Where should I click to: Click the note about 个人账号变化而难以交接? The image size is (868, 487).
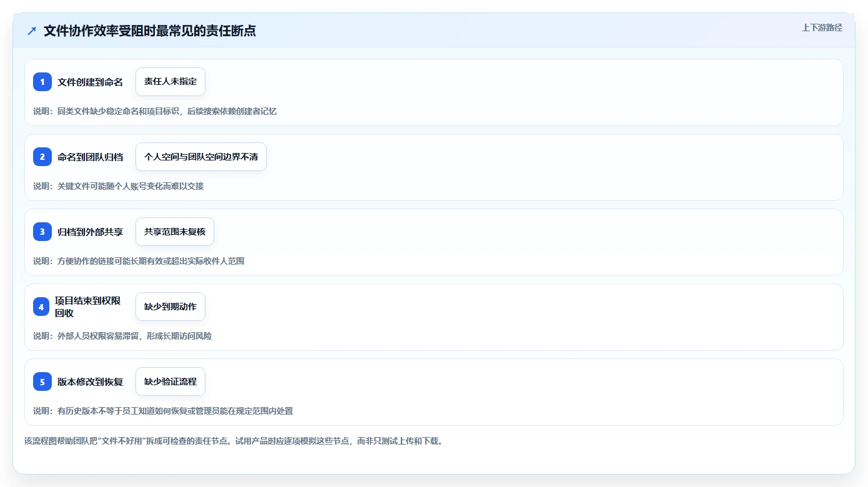(x=118, y=186)
